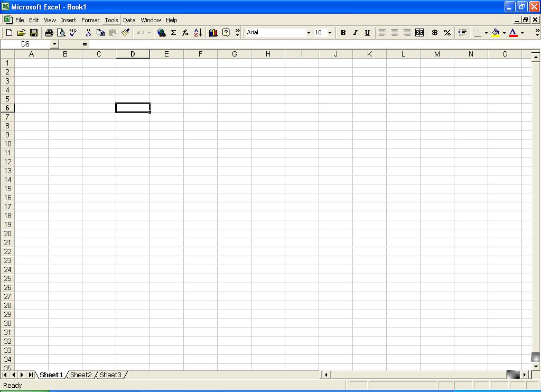Launch the Chart Wizard icon

pyautogui.click(x=213, y=33)
